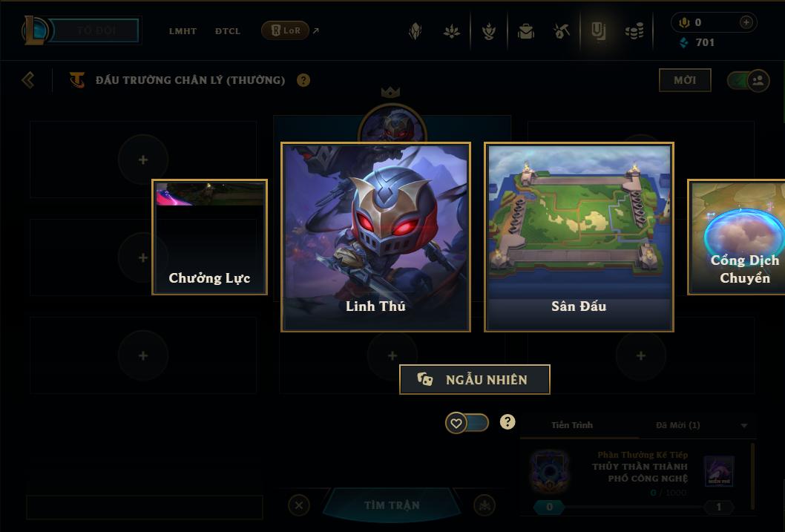Toggle the favorites heart switch

point(467,423)
